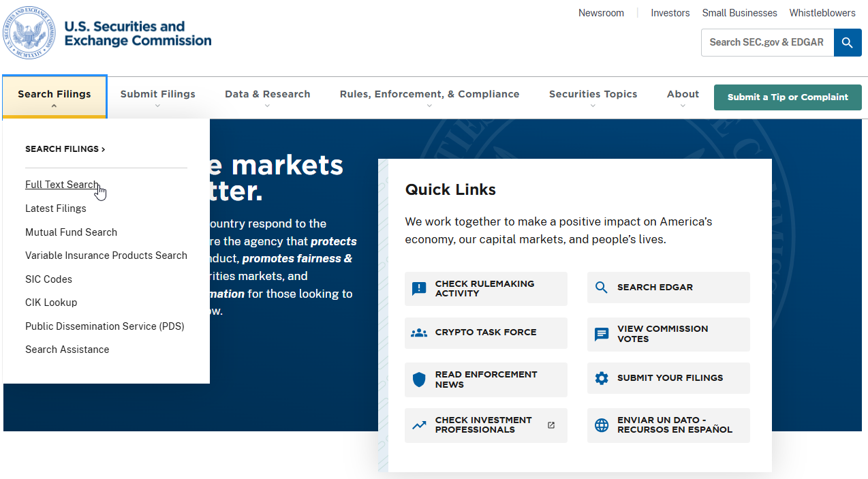The image size is (868, 479).
Task: Expand the Data & Research menu
Action: [x=267, y=97]
